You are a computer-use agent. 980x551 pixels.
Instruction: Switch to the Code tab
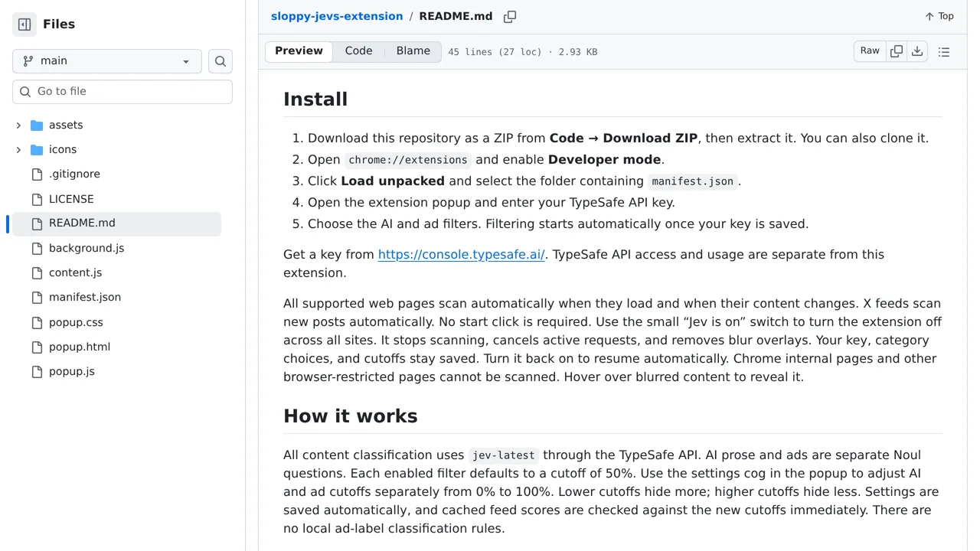pyautogui.click(x=358, y=51)
